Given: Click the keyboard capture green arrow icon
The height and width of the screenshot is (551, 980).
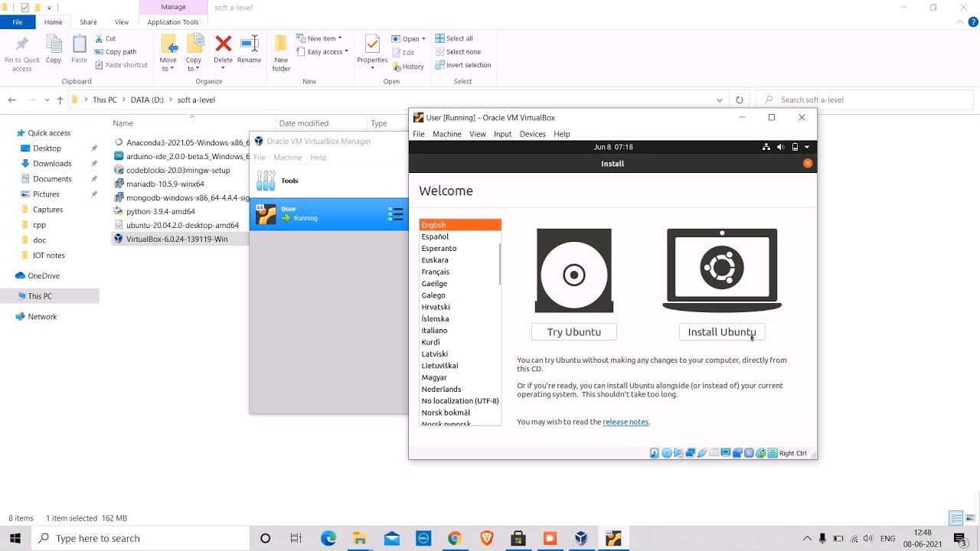Looking at the screenshot, I should coord(773,453).
